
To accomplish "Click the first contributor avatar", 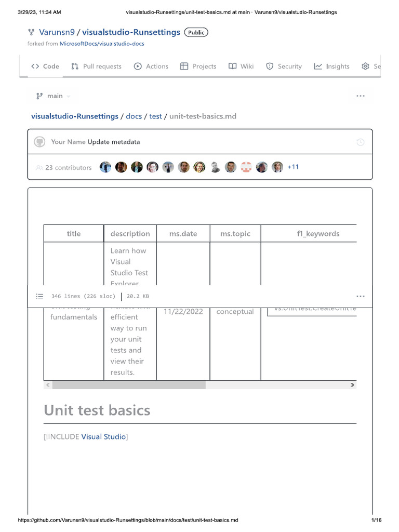I will [x=105, y=167].
